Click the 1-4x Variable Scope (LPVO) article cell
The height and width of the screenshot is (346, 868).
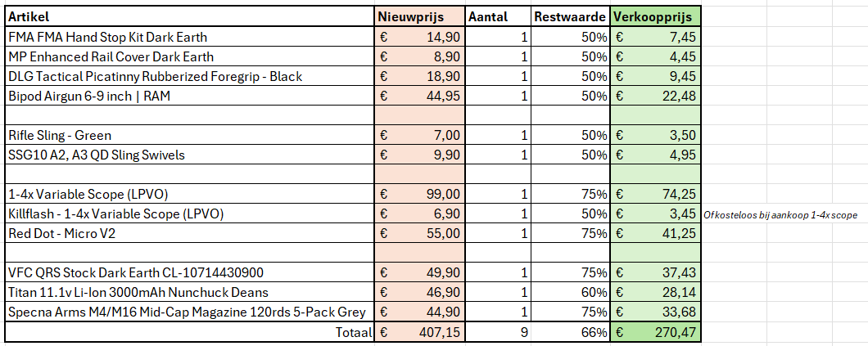pyautogui.click(x=188, y=194)
